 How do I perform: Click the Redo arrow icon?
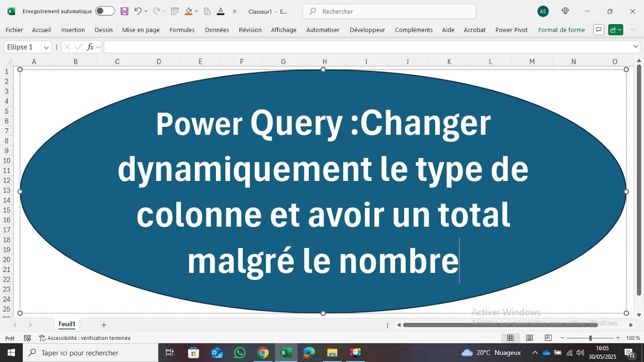point(156,11)
